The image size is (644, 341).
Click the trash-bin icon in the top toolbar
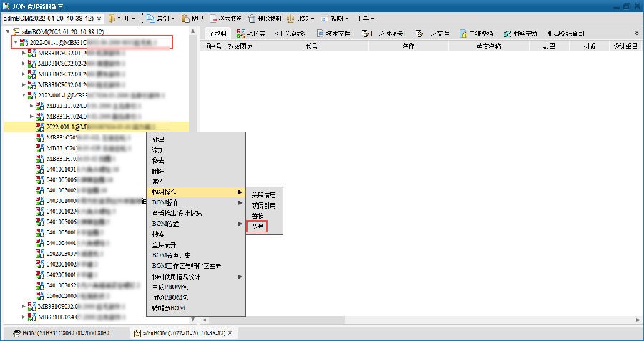tap(253, 18)
